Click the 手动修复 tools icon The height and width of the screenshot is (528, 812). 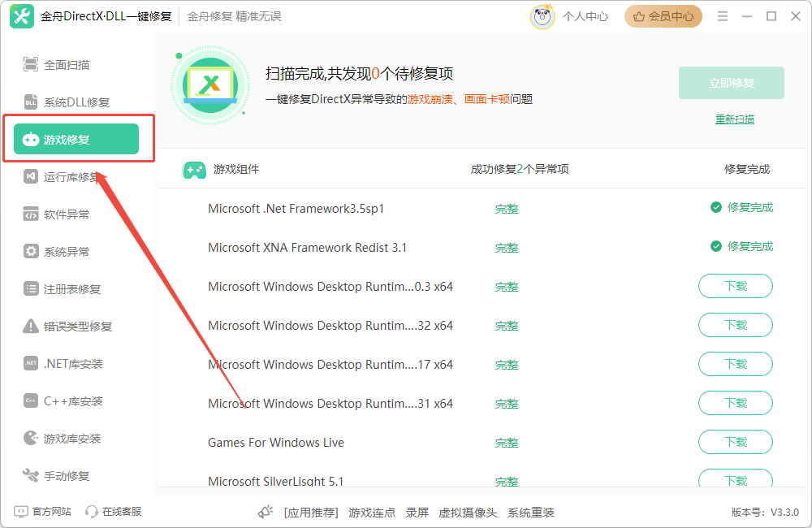pyautogui.click(x=31, y=475)
